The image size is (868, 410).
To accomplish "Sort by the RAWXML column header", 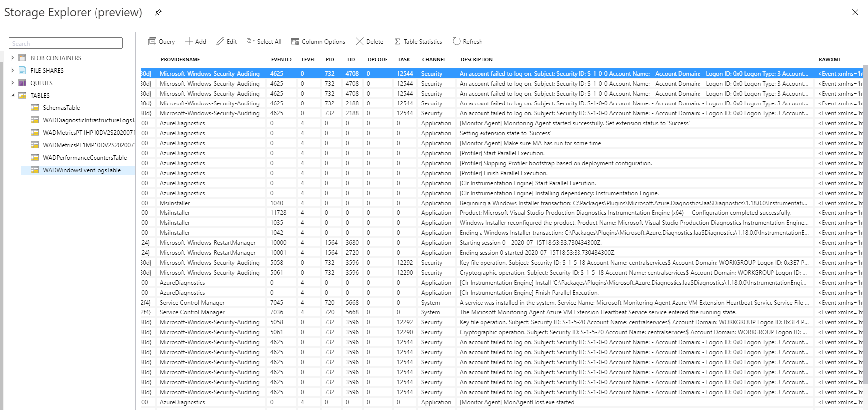I will 830,59.
